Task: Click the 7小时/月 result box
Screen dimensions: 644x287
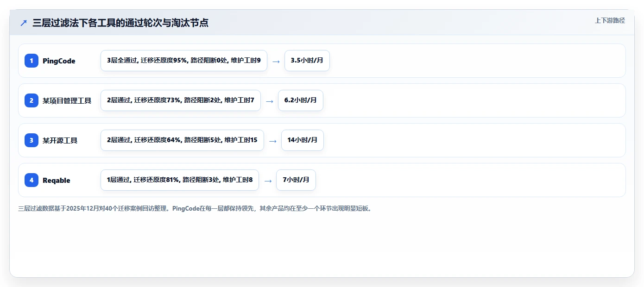Action: pos(296,180)
